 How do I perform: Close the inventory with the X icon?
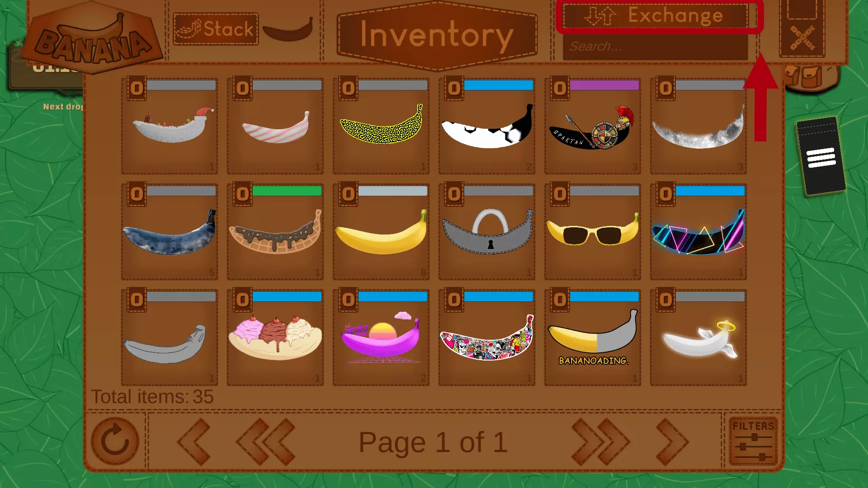(x=802, y=38)
